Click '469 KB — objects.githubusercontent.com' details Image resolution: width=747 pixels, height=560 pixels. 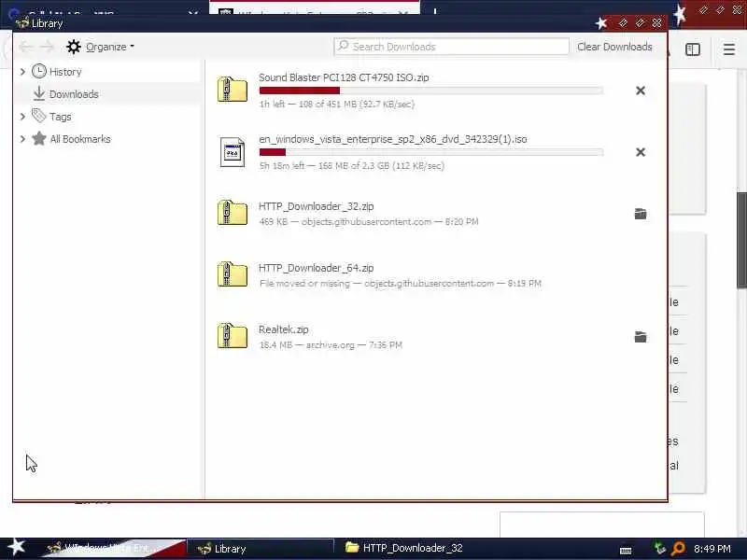click(x=369, y=221)
